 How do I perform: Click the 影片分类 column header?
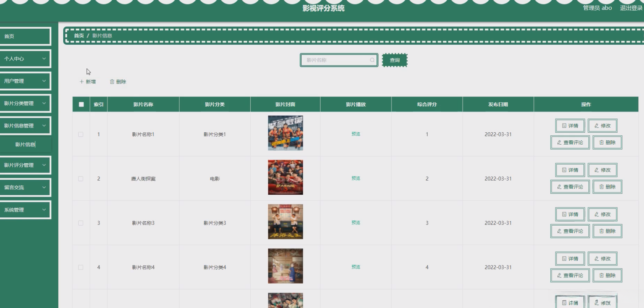(215, 104)
